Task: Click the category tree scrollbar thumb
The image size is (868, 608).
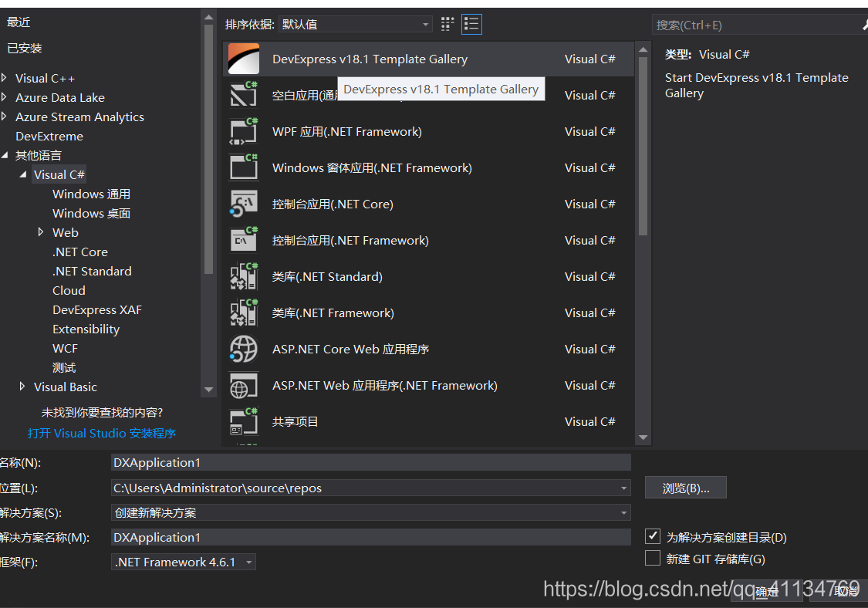Action: pos(208,150)
